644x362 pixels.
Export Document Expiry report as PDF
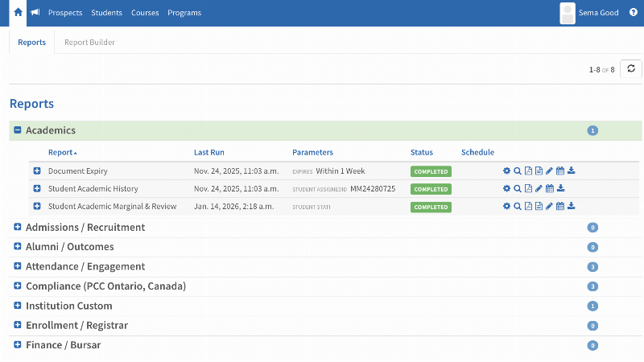[x=528, y=171]
